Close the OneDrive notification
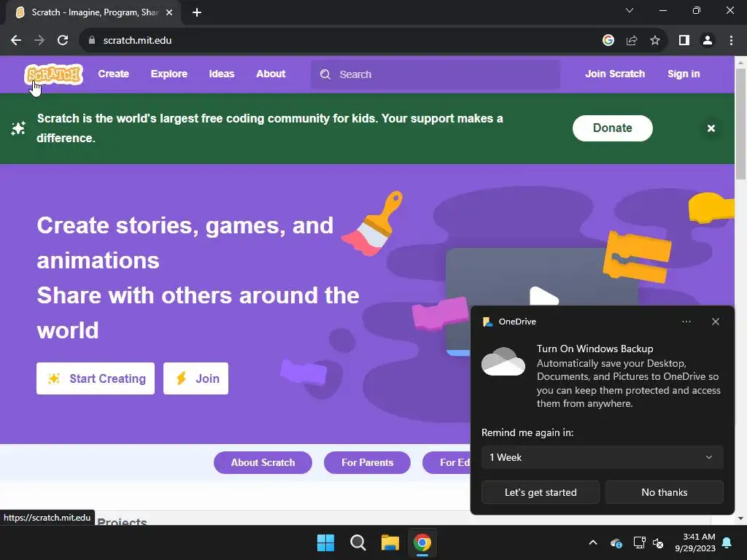 (715, 322)
